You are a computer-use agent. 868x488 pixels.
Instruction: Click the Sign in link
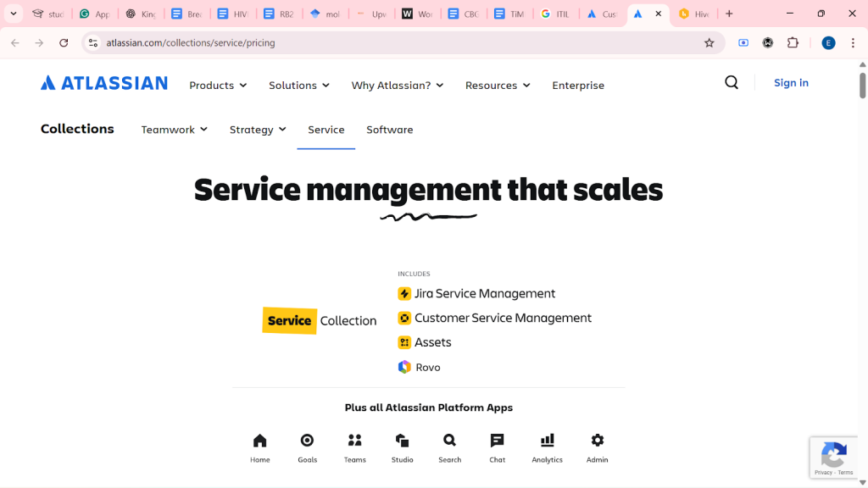[791, 82]
